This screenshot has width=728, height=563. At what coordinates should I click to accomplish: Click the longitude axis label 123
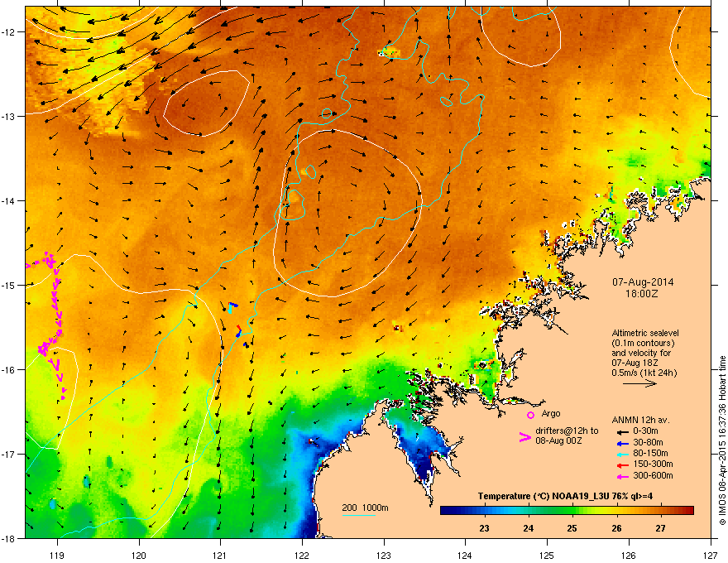(x=384, y=555)
